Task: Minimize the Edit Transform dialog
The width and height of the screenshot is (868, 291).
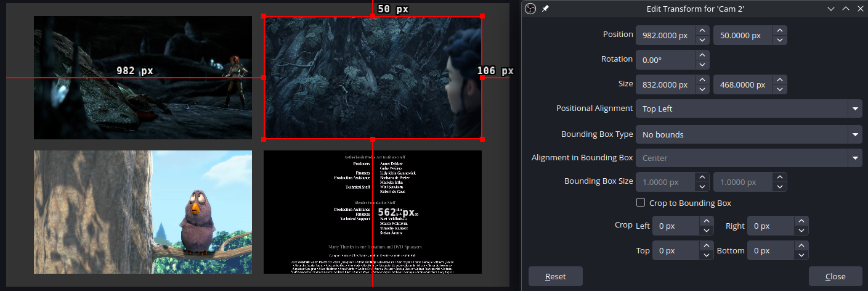Action: [831, 9]
